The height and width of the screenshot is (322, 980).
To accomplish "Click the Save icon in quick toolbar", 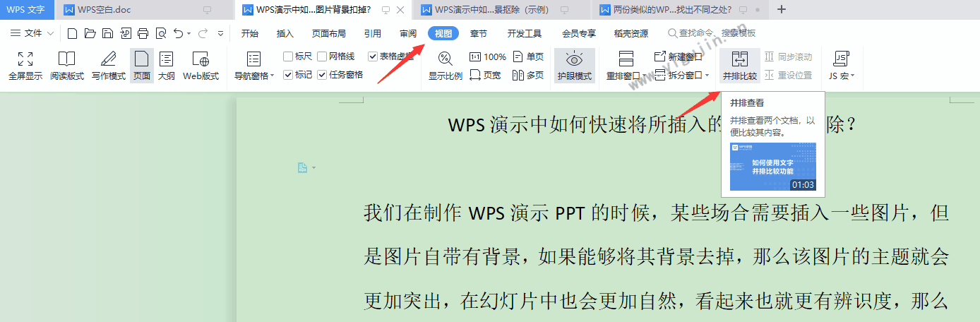I will 107,33.
